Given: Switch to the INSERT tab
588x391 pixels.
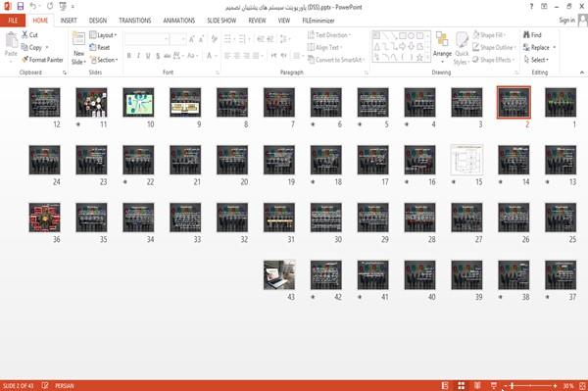Looking at the screenshot, I should (x=69, y=21).
